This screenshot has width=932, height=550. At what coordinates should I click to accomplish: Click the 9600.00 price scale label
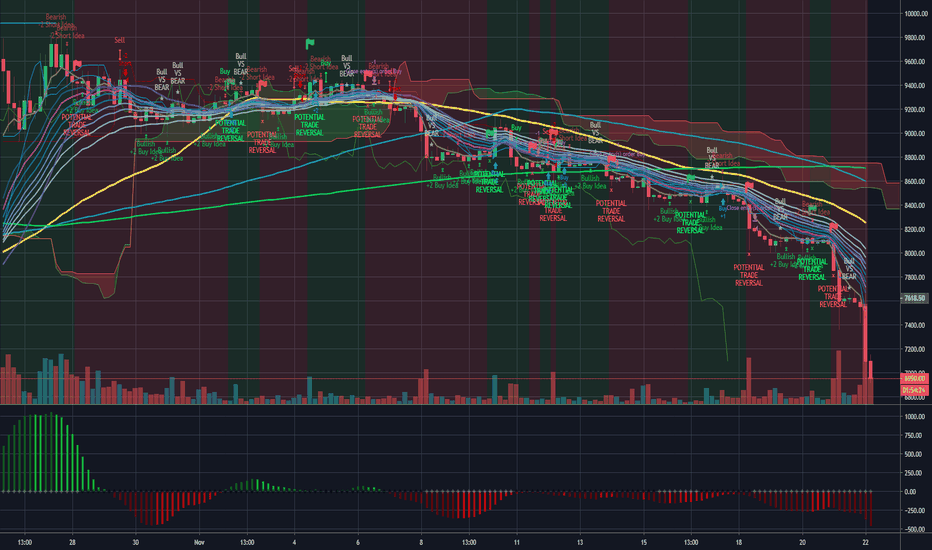[x=915, y=61]
